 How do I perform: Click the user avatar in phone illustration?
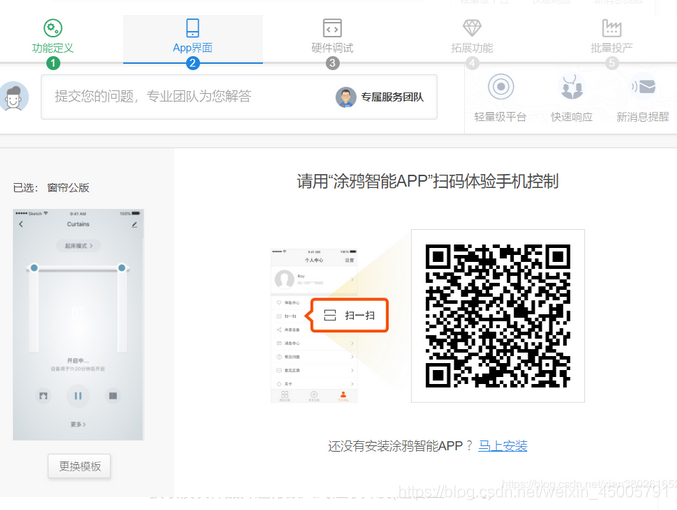tap(285, 279)
